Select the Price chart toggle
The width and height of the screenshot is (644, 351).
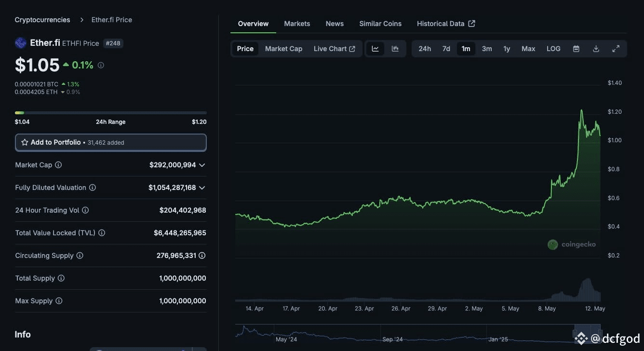(245, 49)
